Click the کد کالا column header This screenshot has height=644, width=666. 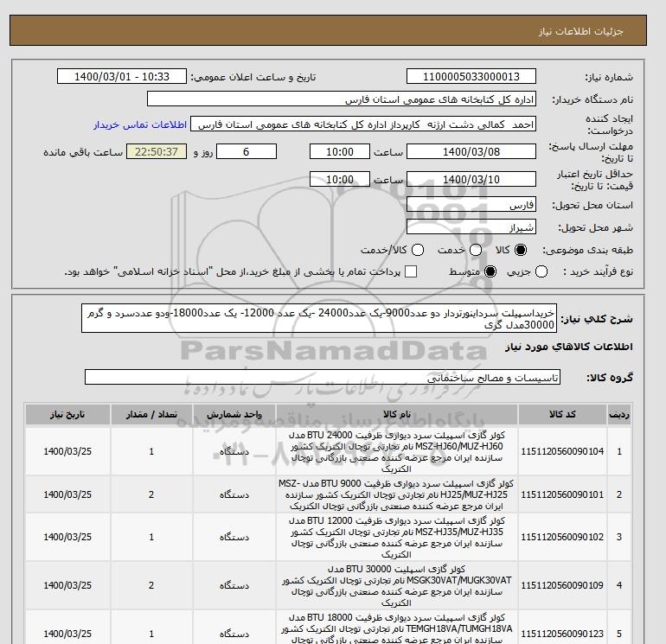click(562, 415)
